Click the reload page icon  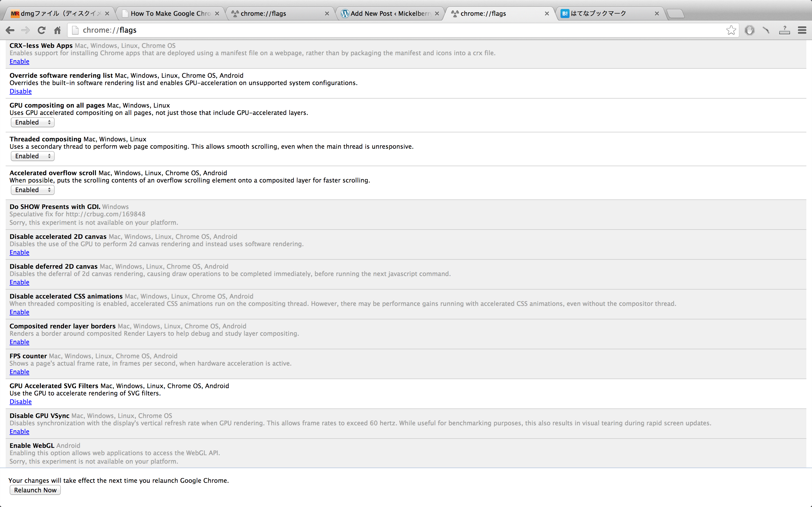click(x=41, y=30)
